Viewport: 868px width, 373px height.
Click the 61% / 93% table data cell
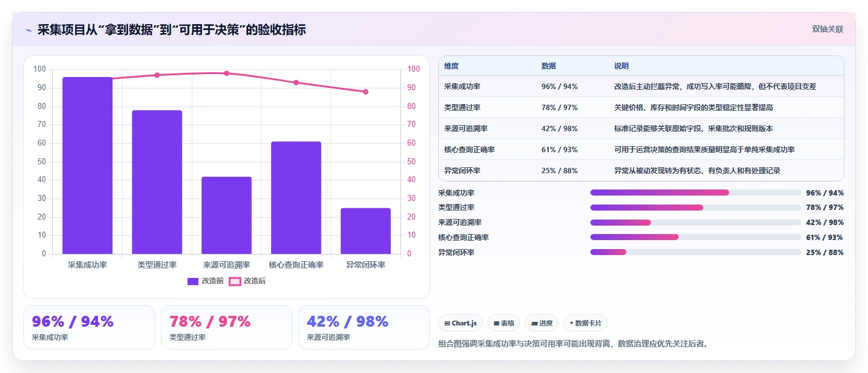click(x=560, y=149)
